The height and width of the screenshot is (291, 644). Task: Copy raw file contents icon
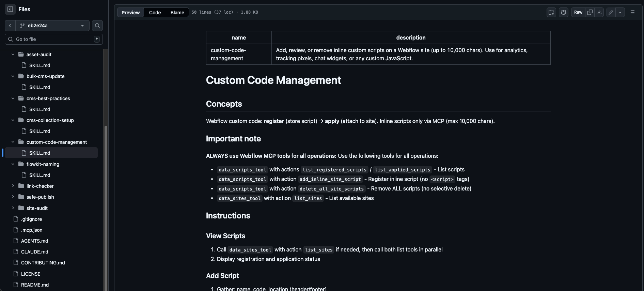[x=590, y=12]
